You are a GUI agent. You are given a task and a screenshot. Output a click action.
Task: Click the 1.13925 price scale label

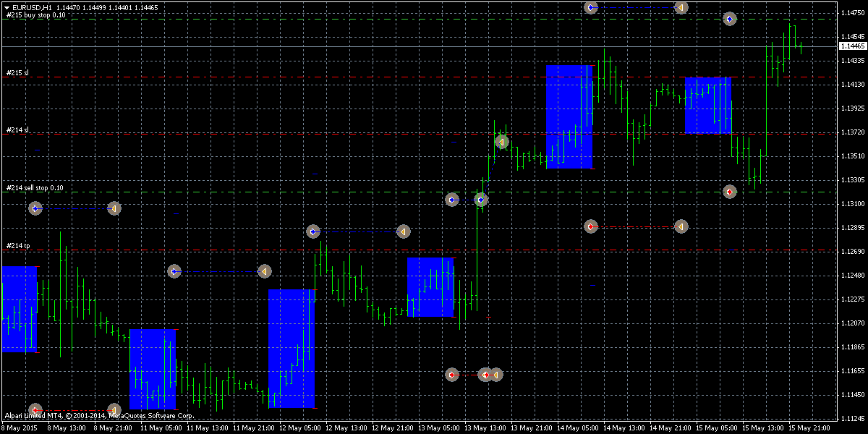point(853,108)
